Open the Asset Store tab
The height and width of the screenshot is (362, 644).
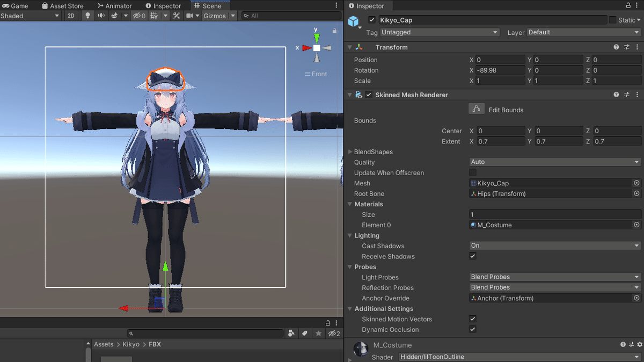63,5
